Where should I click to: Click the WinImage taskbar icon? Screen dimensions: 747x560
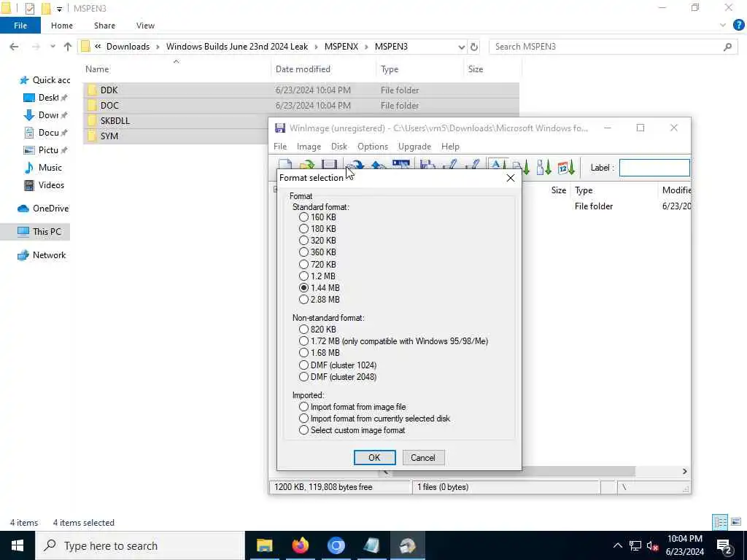[x=407, y=545]
